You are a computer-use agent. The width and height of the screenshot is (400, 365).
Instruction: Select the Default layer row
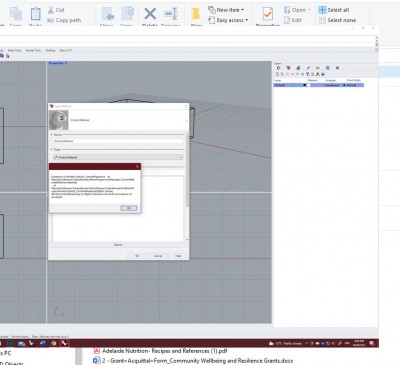319,85
